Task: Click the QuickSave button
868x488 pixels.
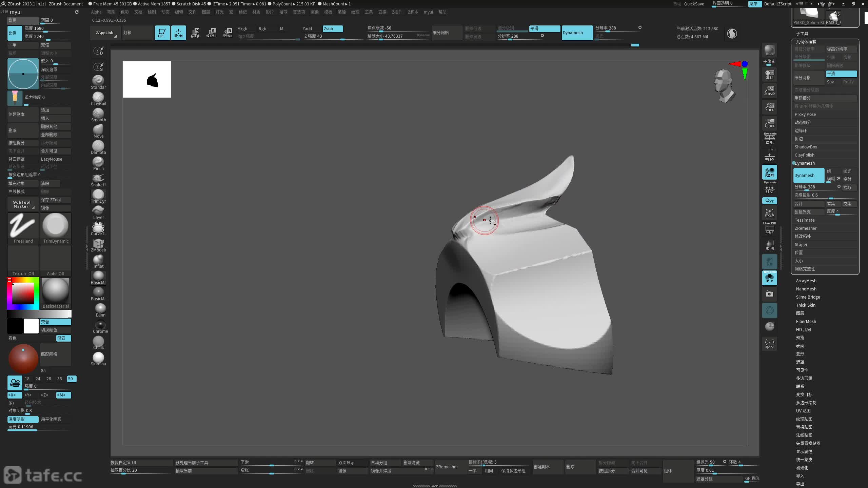Action: pos(694,4)
